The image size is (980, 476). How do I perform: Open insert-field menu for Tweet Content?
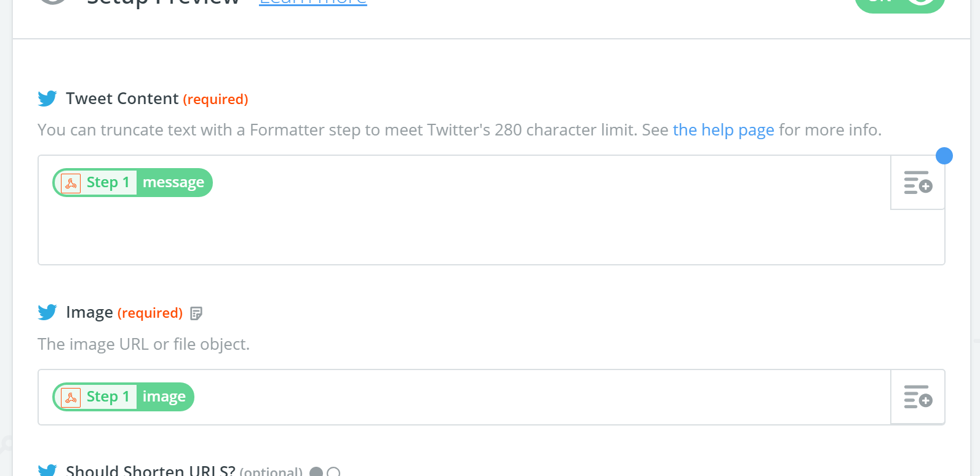tap(918, 182)
